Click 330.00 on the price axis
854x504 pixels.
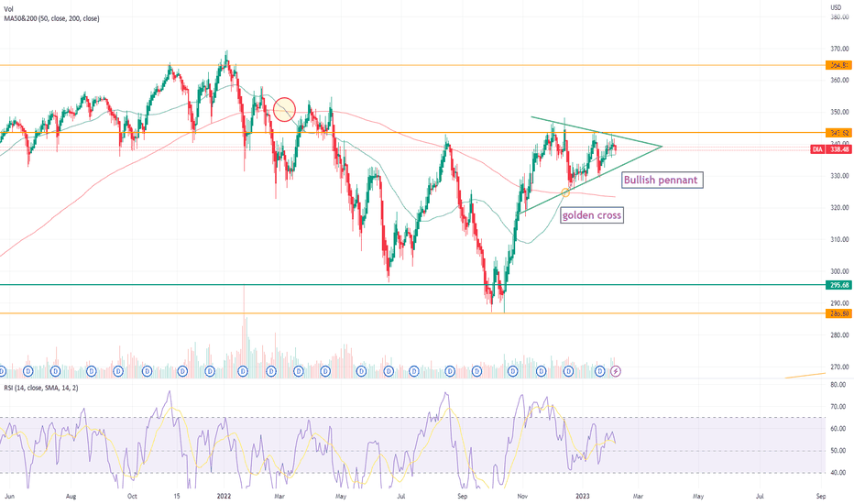point(839,176)
